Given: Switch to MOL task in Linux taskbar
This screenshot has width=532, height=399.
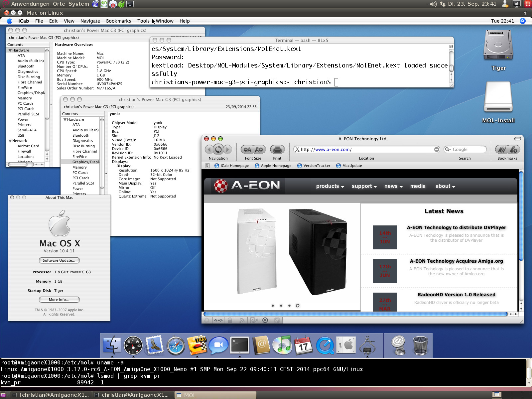Looking at the screenshot, I should (x=215, y=395).
